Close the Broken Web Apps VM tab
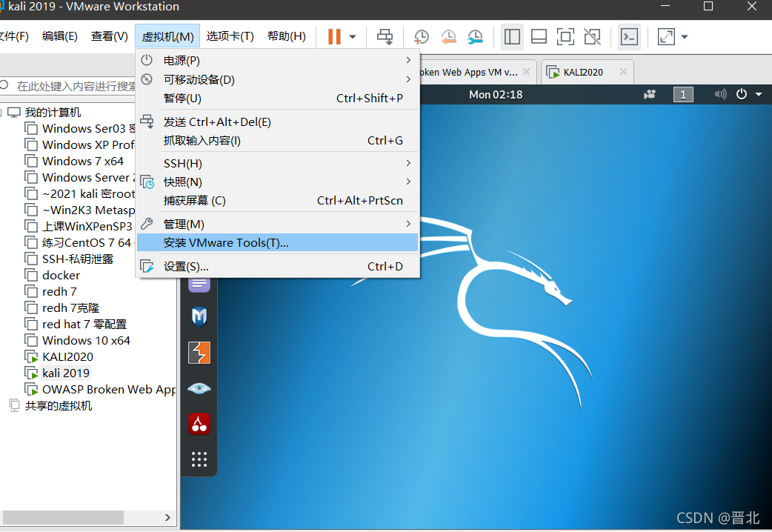772x532 pixels. (x=526, y=71)
